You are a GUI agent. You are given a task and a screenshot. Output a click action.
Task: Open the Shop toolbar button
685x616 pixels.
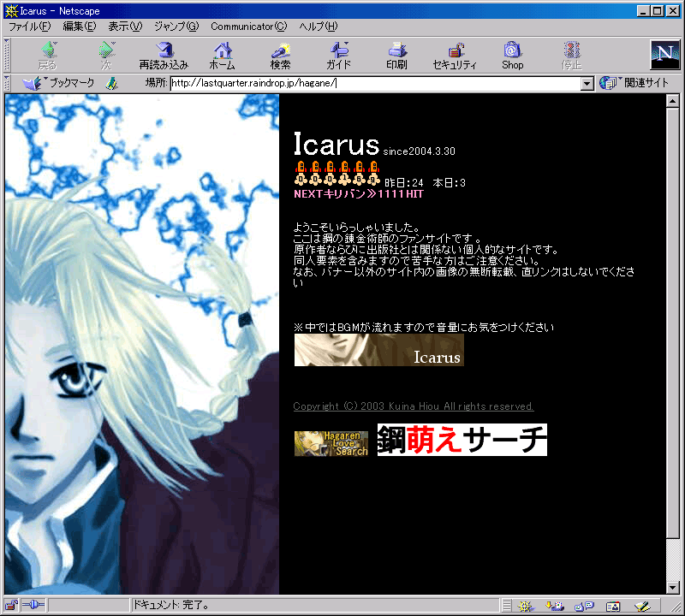[512, 56]
